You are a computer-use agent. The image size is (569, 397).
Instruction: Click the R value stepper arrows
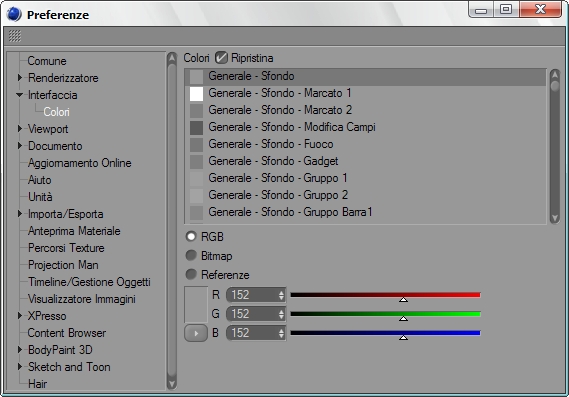click(281, 295)
